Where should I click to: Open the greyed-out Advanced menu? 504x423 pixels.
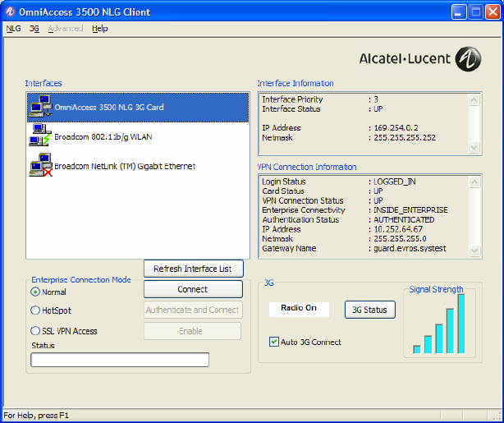tap(66, 29)
